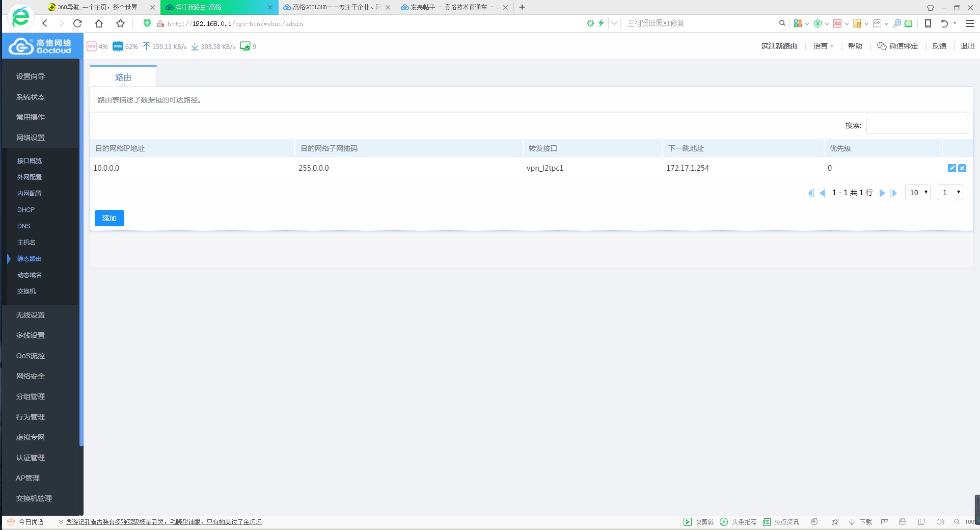Open 设置向导 in the sidebar
Viewport: 980px width, 530px height.
click(x=31, y=76)
